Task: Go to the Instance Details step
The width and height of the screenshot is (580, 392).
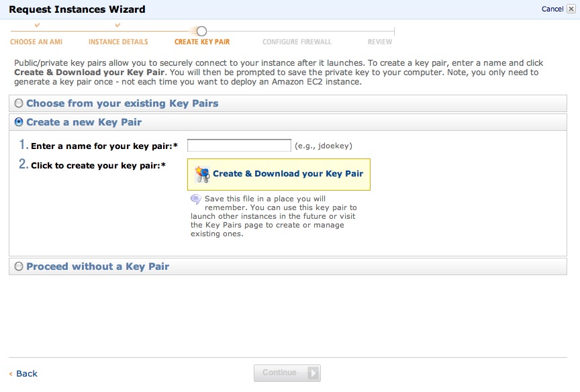Action: click(x=118, y=42)
